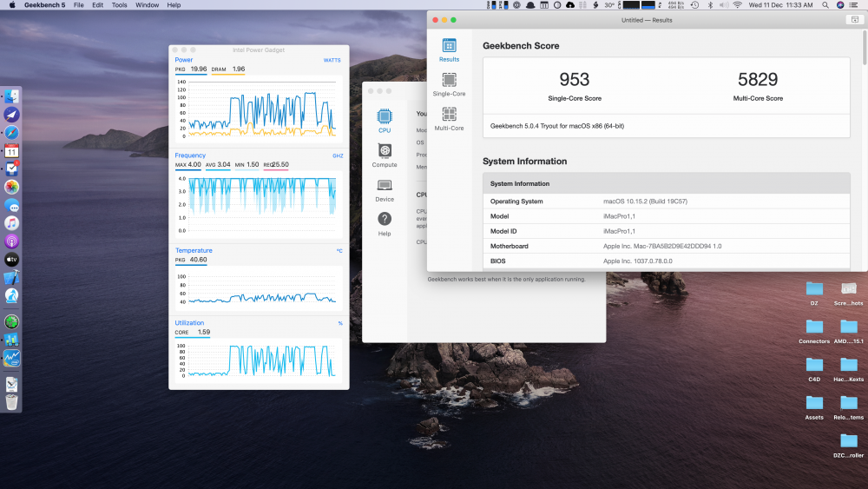
Task: Click the PKG 40.60 temperature reading
Action: pos(191,260)
